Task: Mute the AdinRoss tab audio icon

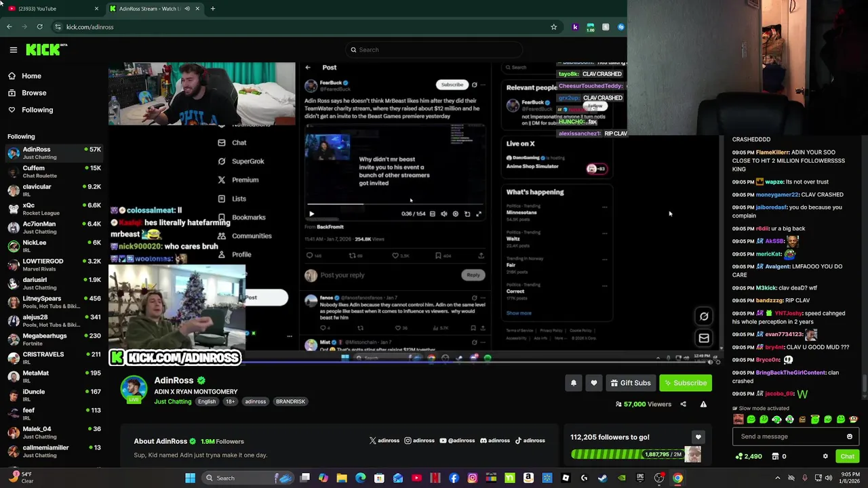Action: pos(187,9)
